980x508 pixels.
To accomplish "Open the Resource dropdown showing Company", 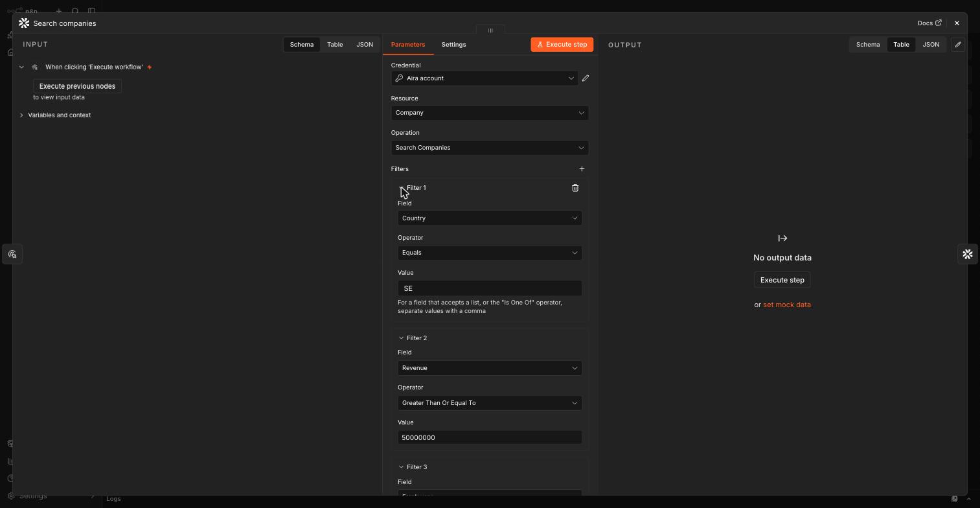I will tap(490, 113).
